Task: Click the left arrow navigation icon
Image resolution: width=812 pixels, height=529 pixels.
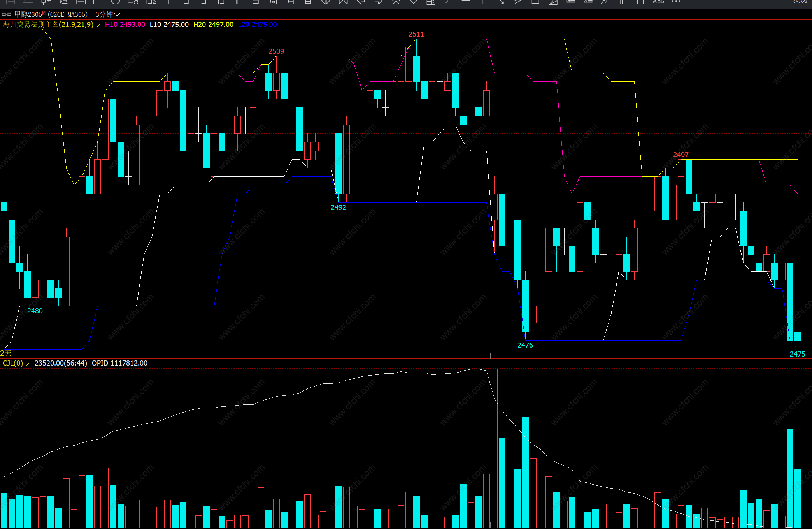Action: 361,2
